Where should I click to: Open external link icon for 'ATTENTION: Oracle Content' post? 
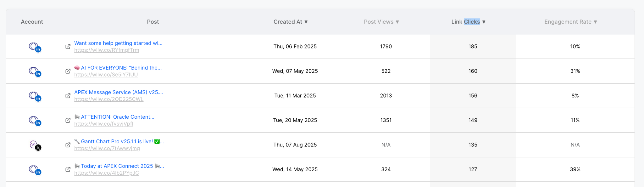(68, 120)
